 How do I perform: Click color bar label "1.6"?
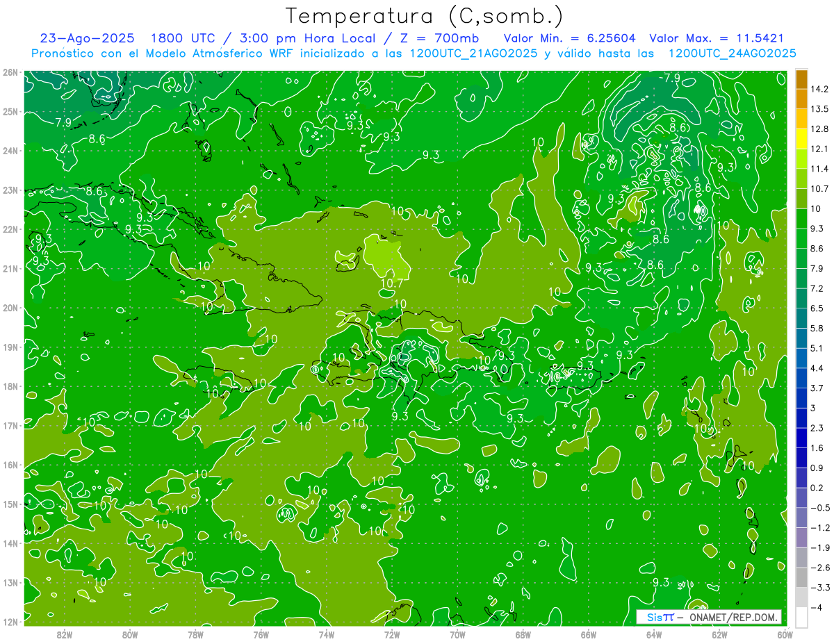point(817,448)
